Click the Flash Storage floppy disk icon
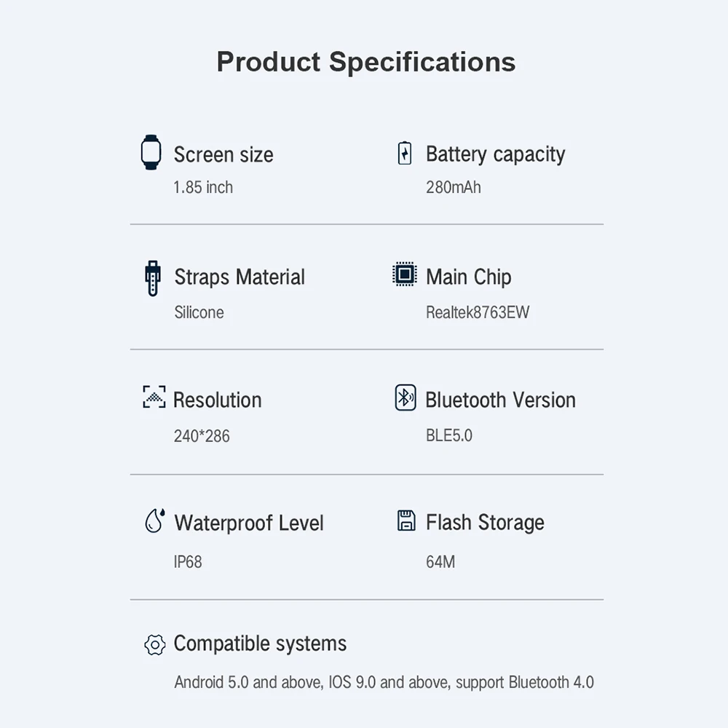The height and width of the screenshot is (728, 728). (x=405, y=521)
